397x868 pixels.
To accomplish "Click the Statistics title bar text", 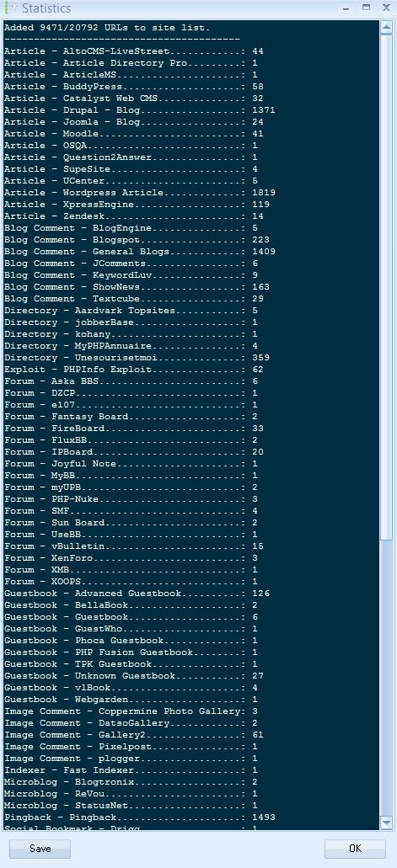I will point(46,9).
